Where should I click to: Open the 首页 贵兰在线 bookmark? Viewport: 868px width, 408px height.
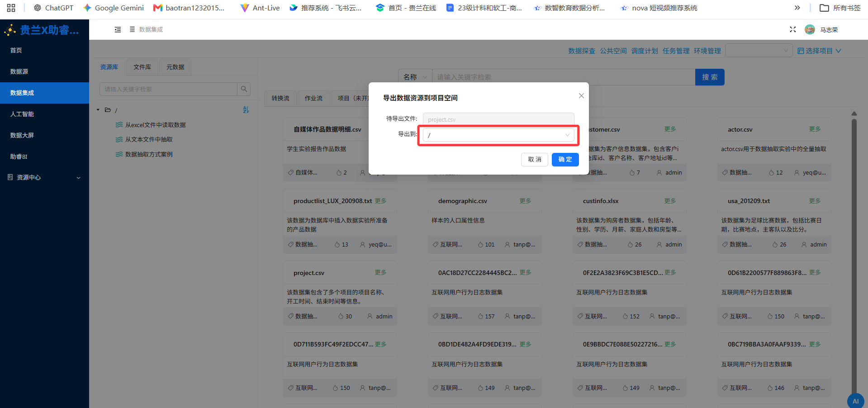click(406, 8)
